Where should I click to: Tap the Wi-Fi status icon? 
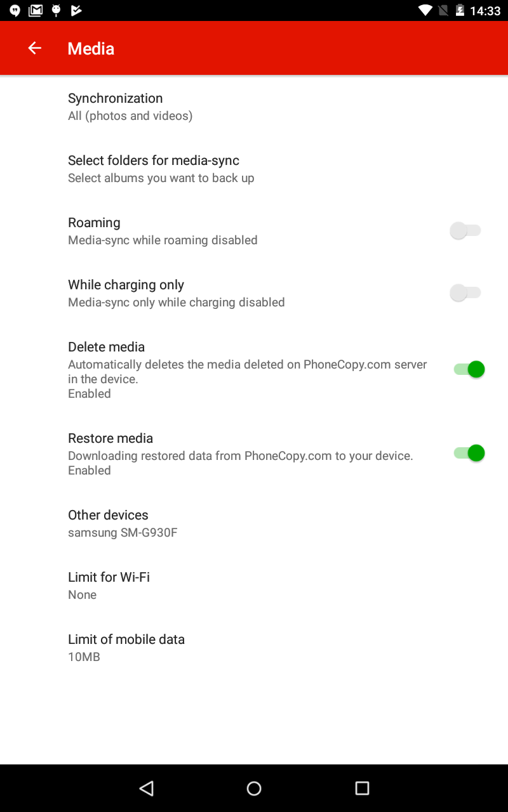tap(425, 10)
